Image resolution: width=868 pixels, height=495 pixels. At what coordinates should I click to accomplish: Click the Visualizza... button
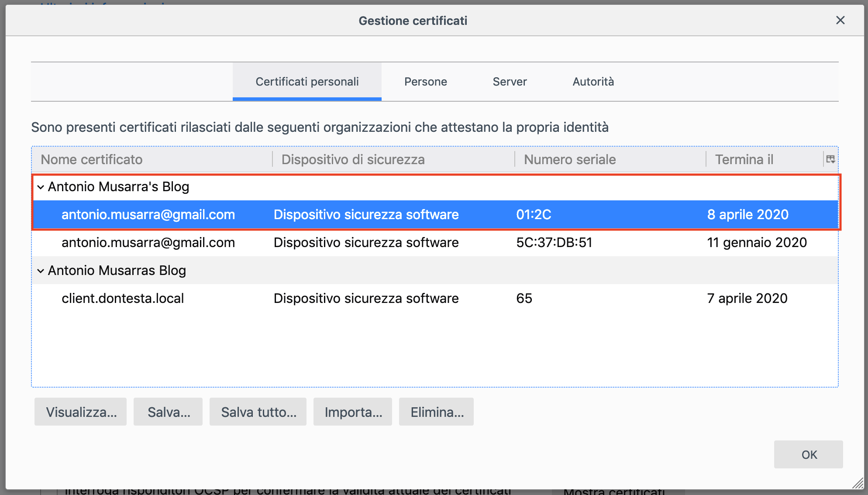[81, 412]
